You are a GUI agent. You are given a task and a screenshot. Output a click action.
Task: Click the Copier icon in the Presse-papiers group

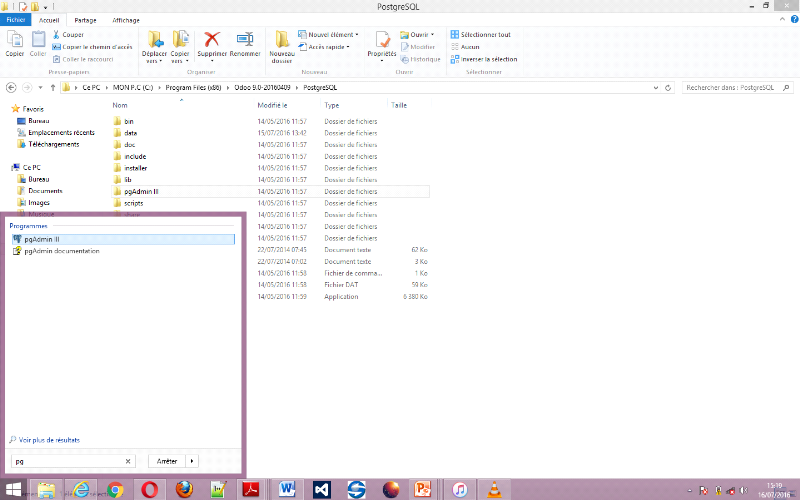click(14, 39)
